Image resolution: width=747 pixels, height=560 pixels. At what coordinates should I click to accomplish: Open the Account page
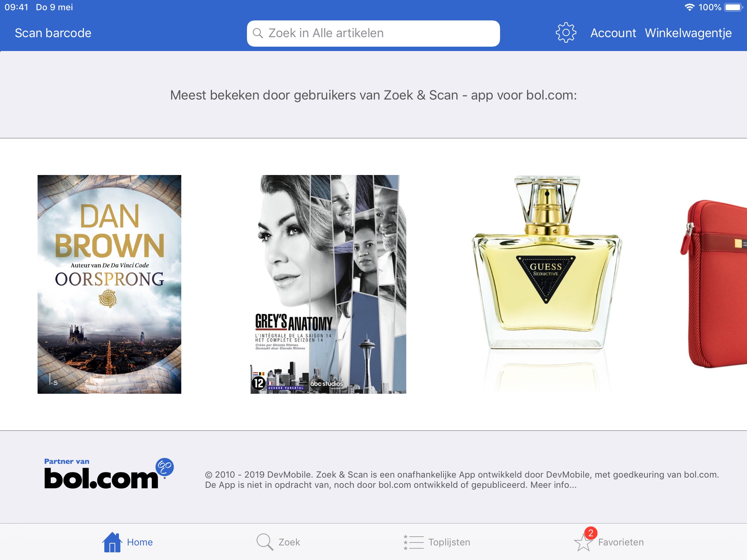click(613, 33)
